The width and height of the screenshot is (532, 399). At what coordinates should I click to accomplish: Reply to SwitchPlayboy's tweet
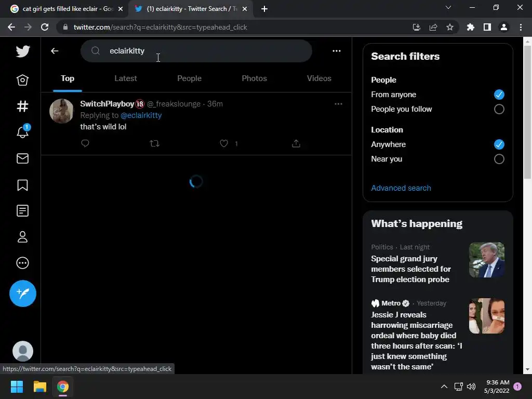coord(85,143)
